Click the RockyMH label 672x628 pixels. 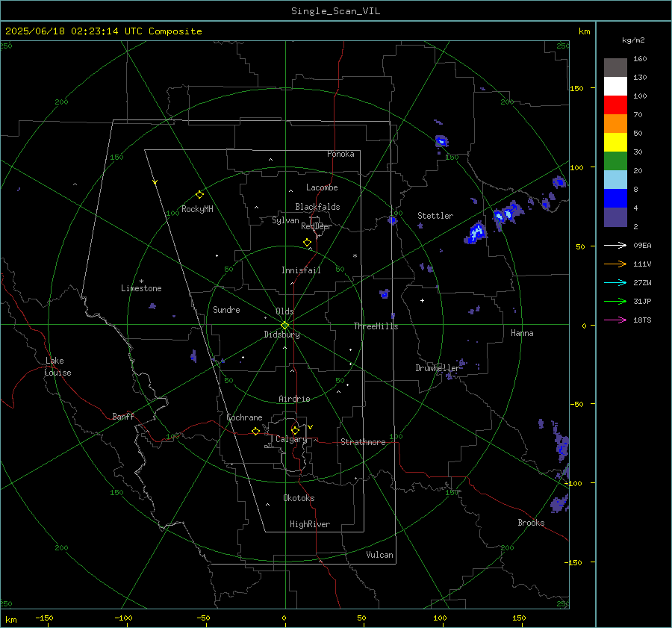[197, 209]
